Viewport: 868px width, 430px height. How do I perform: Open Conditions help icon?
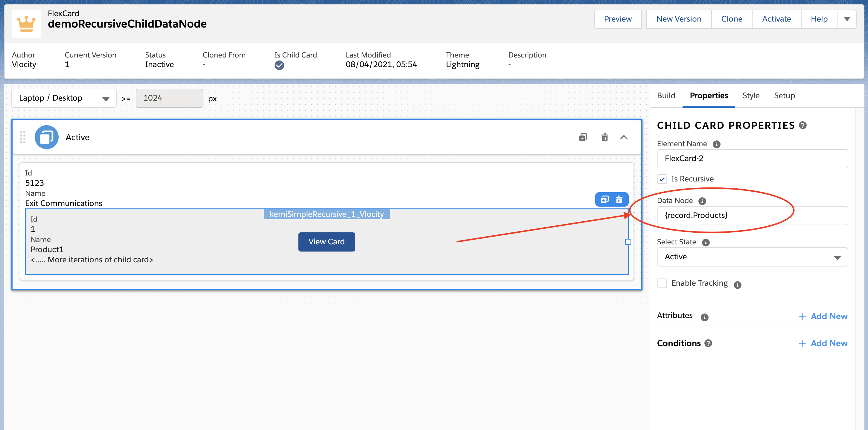point(708,343)
